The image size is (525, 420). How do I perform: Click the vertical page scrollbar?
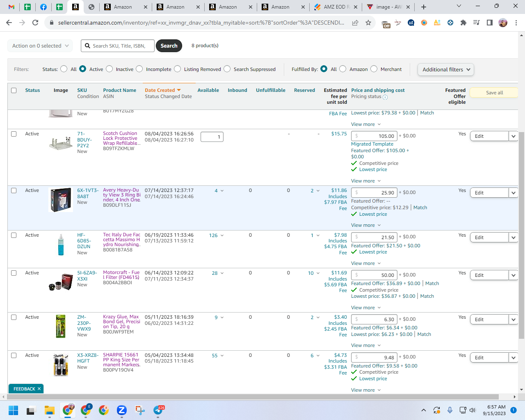[521, 235]
